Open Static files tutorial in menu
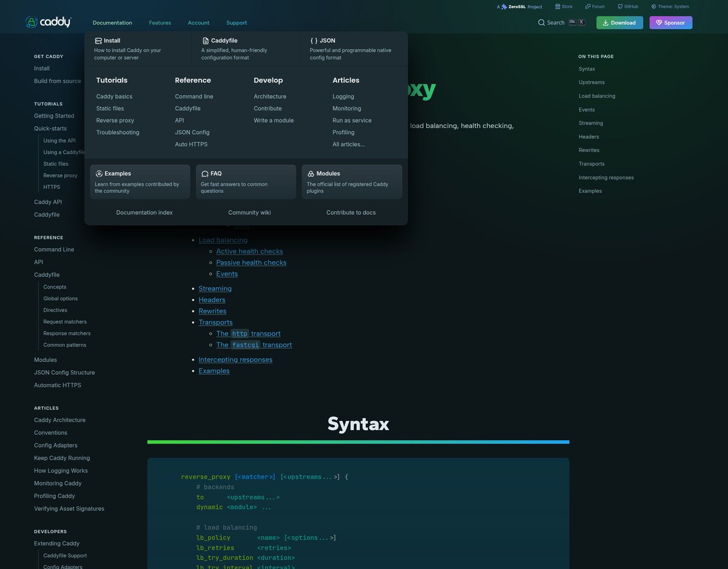 coord(110,109)
